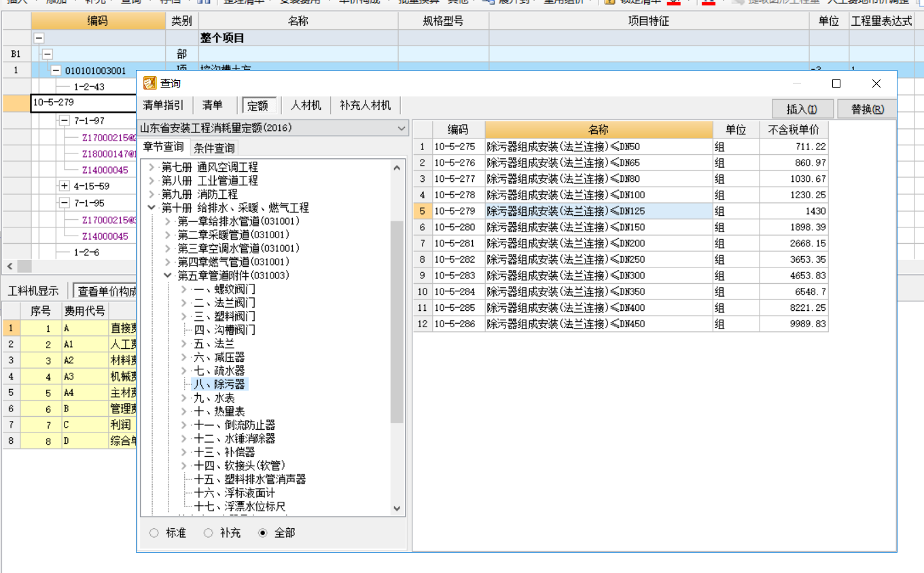Image resolution: width=924 pixels, height=573 pixels.
Task: Click the 替换(R) button
Action: click(868, 109)
